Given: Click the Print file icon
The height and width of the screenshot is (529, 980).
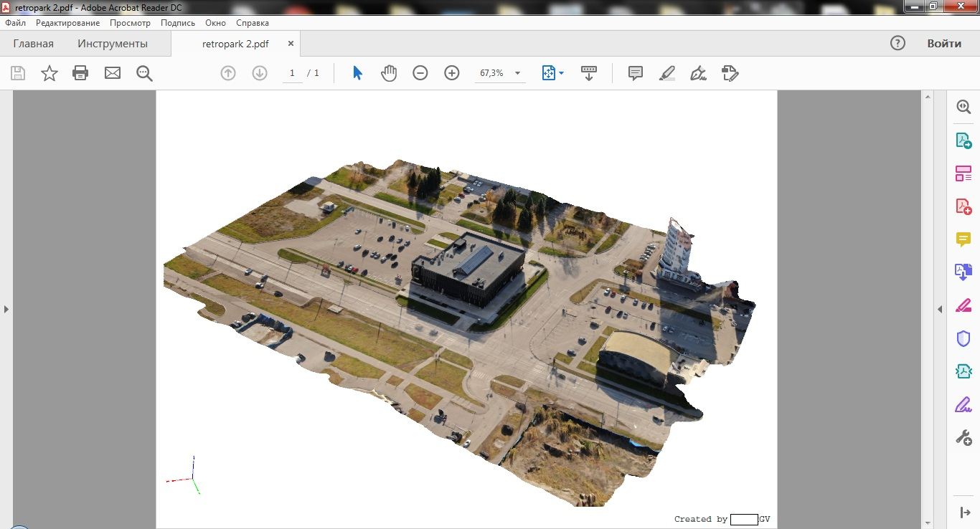Looking at the screenshot, I should tap(80, 73).
